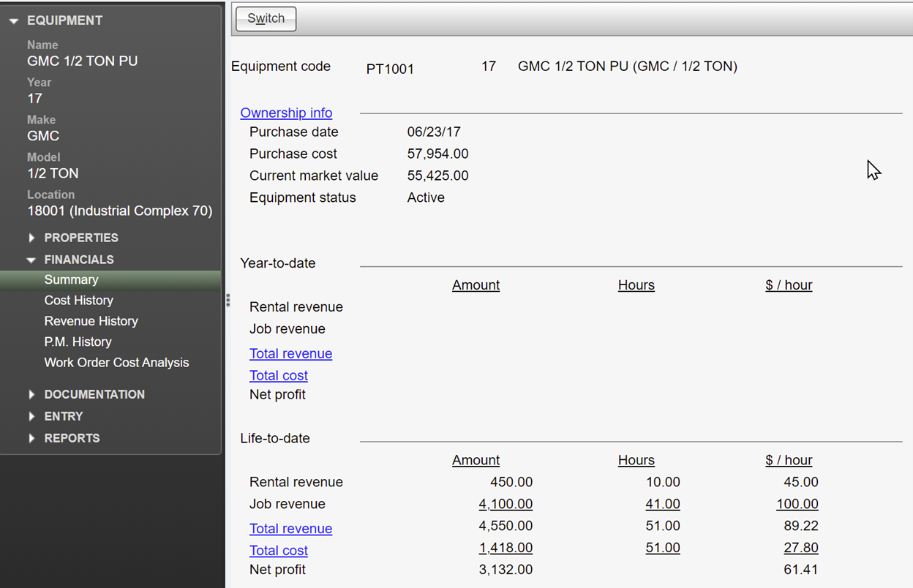Click the equipment description GMC 1/2 TON PU (GMC / 1/2 TON)
Image resolution: width=913 pixels, height=588 pixels.
click(x=628, y=67)
